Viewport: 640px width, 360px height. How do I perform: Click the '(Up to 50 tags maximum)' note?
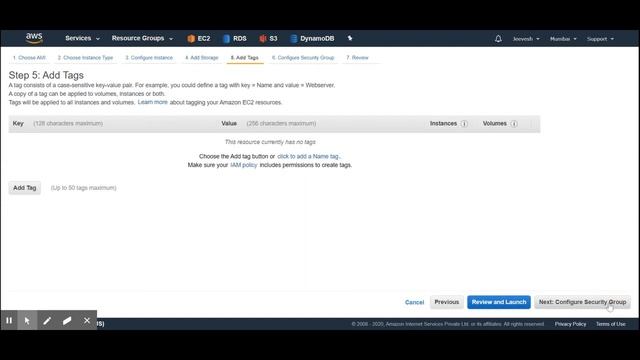pos(84,188)
